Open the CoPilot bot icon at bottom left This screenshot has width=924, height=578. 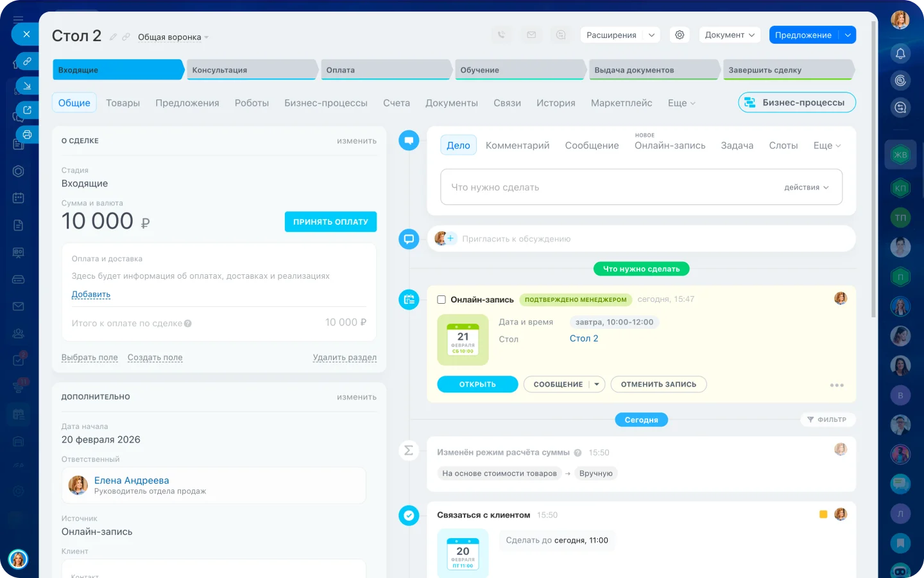click(x=19, y=559)
